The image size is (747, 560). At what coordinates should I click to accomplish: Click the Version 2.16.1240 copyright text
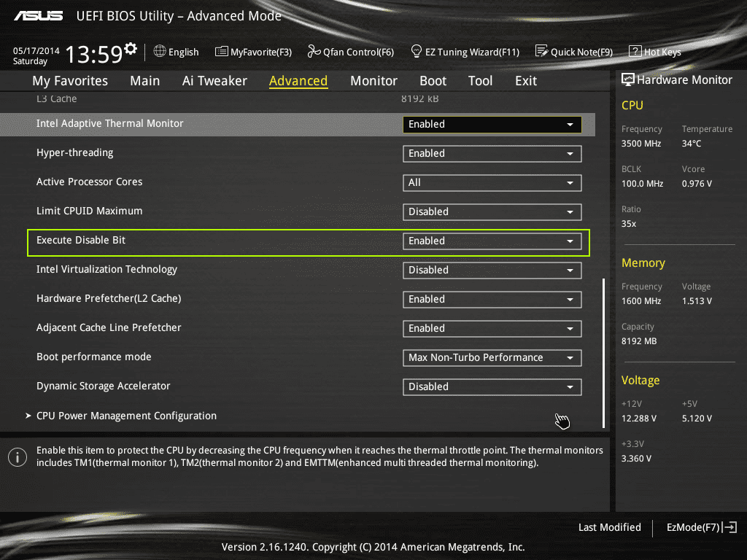[x=373, y=547]
